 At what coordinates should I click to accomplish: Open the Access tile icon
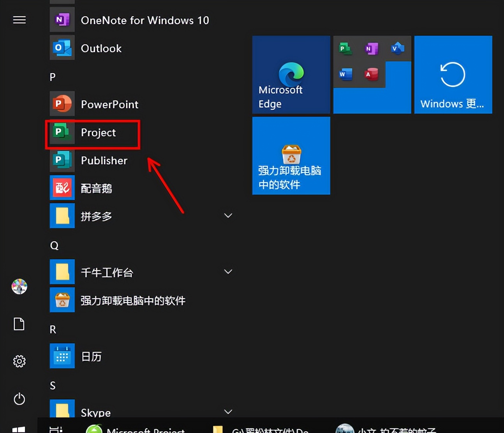(x=371, y=74)
